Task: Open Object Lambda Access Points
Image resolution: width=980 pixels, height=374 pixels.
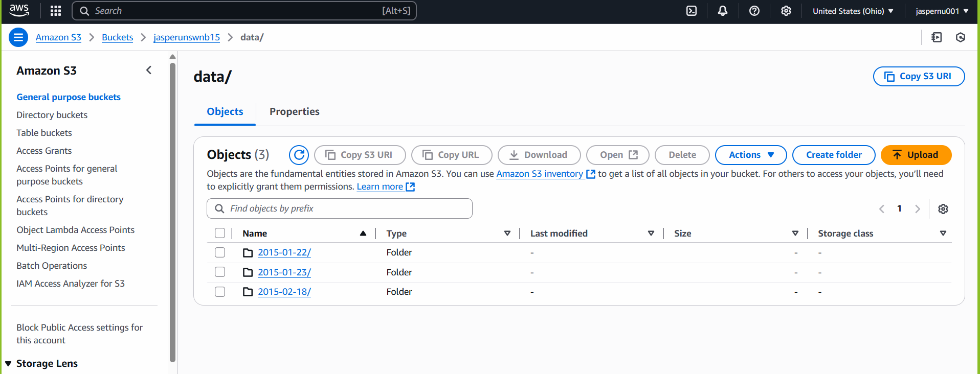Action: click(75, 230)
